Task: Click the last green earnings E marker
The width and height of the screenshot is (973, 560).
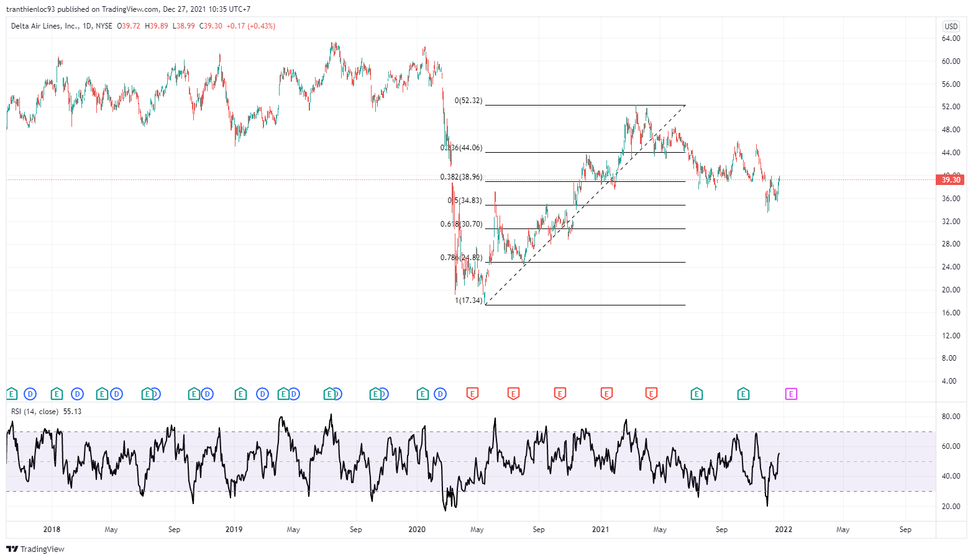Action: 743,394
